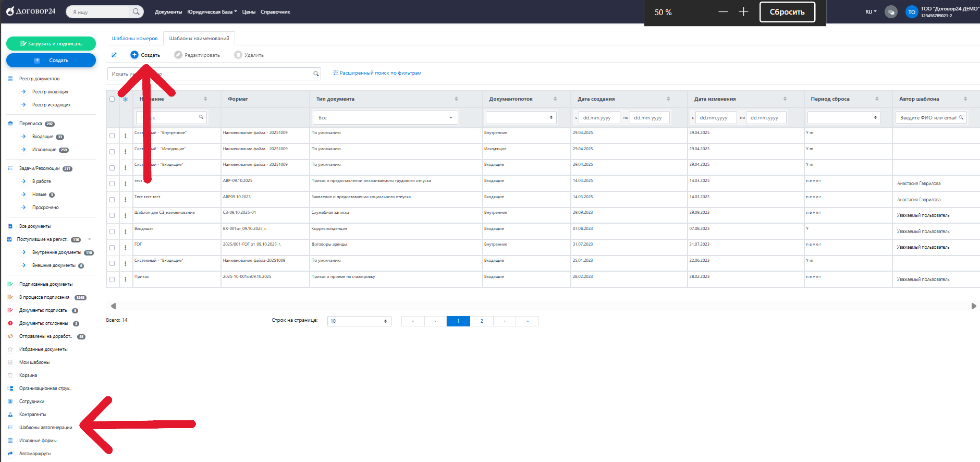The width and height of the screenshot is (980, 462).
Task: Switch to Шаблоны номеров tab
Action: [134, 39]
